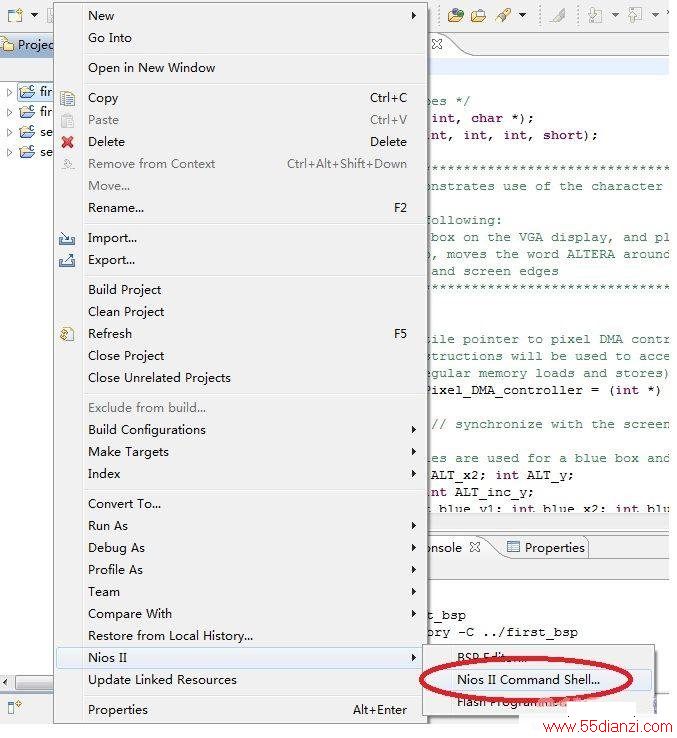This screenshot has width=677, height=738.
Task: Click the Open Type toolbar icon
Action: click(456, 16)
